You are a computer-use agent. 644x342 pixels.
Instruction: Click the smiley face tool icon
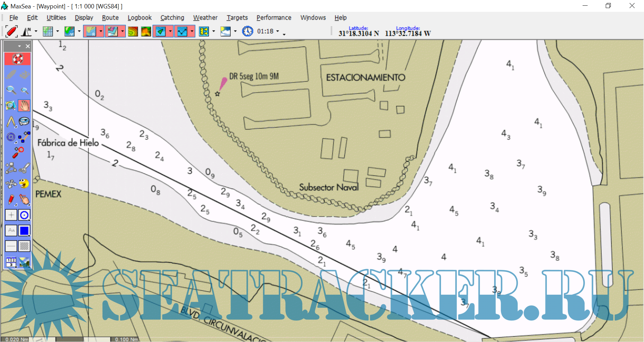(24, 184)
